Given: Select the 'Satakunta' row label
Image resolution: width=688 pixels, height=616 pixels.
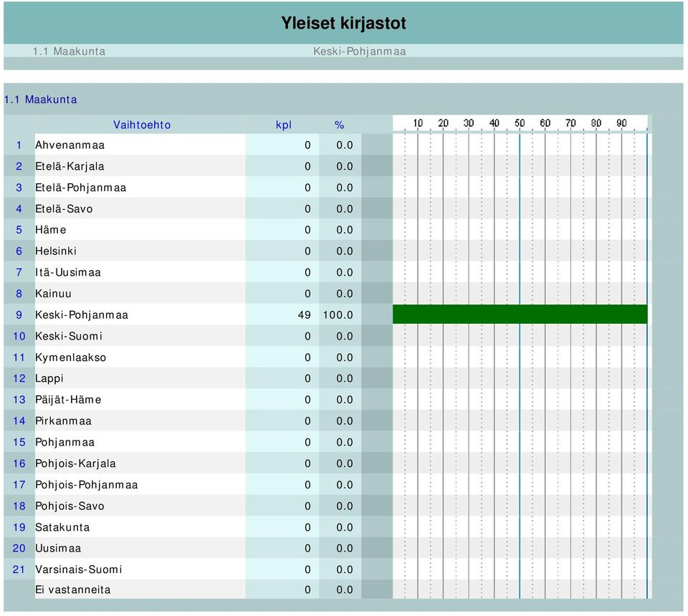Looking at the screenshot, I should pyautogui.click(x=62, y=527).
